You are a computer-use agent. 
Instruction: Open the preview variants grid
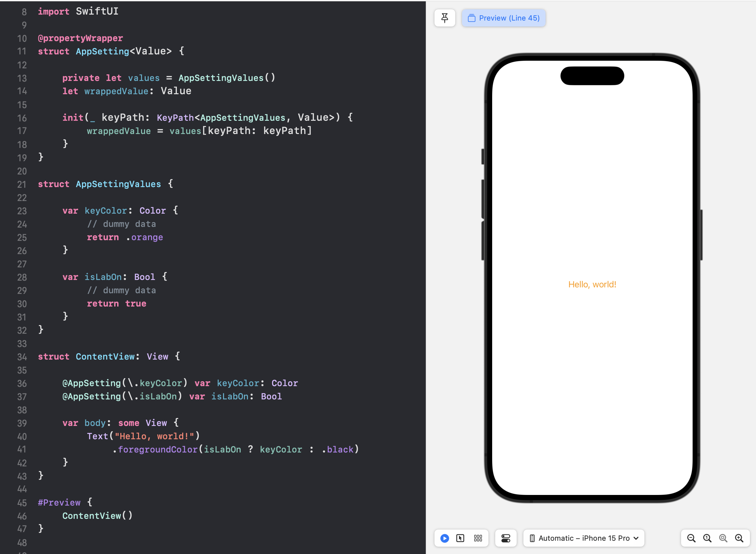[x=478, y=538]
